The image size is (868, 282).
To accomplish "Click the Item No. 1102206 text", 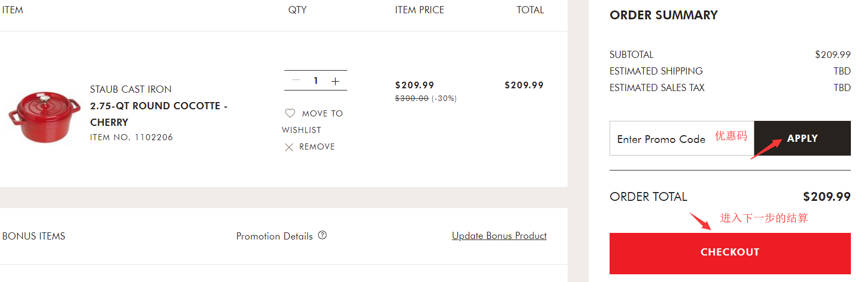I will pyautogui.click(x=131, y=137).
